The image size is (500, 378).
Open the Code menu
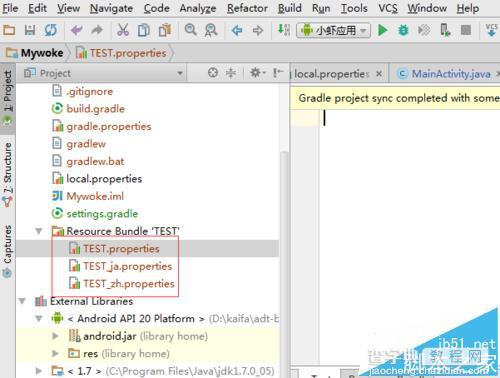point(156,8)
